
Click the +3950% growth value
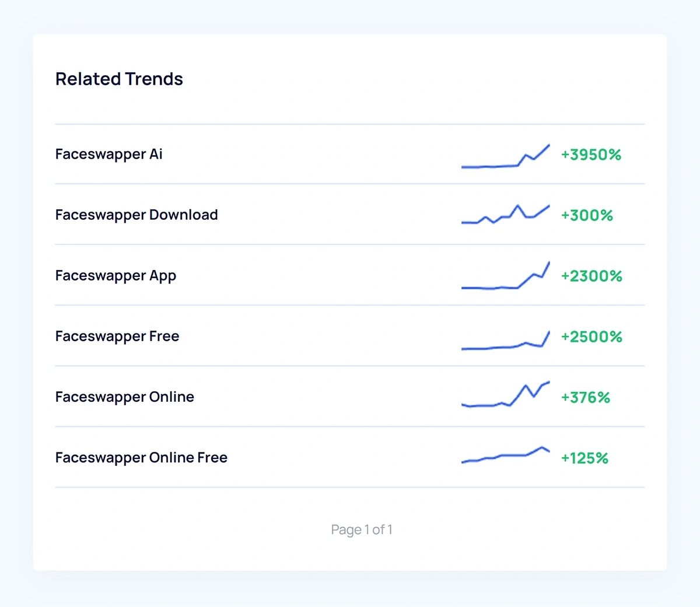point(591,155)
